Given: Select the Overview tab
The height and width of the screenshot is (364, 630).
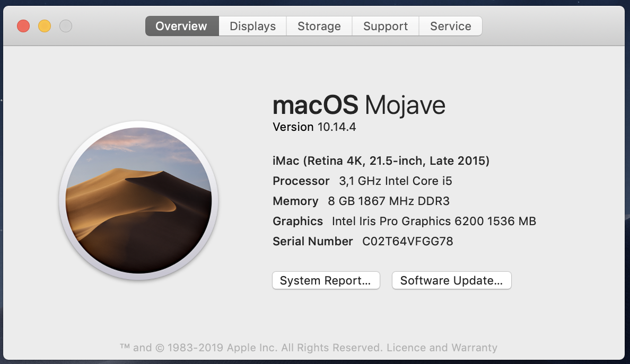Looking at the screenshot, I should 182,26.
